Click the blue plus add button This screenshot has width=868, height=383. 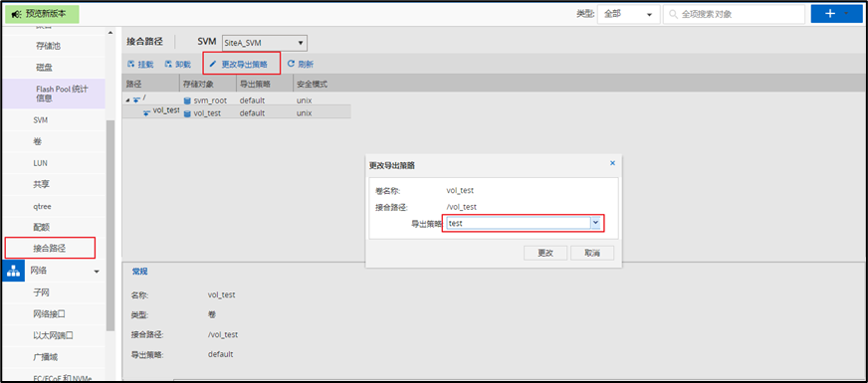point(836,14)
